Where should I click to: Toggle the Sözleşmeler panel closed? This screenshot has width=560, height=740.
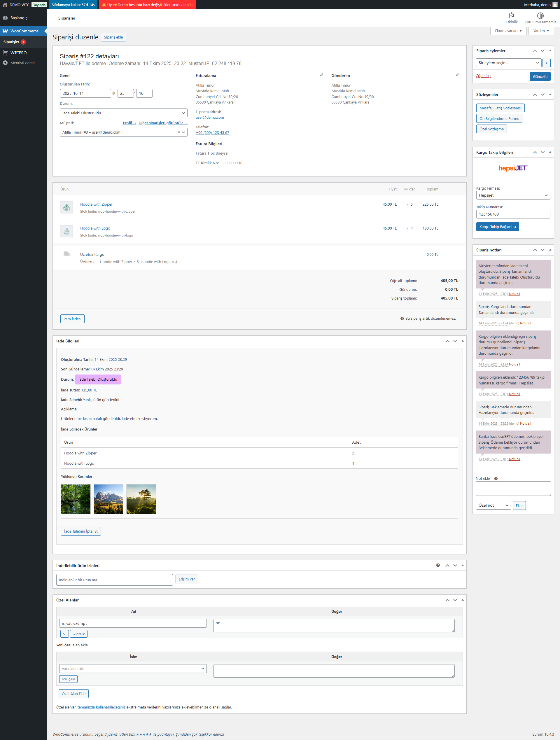pyautogui.click(x=550, y=95)
